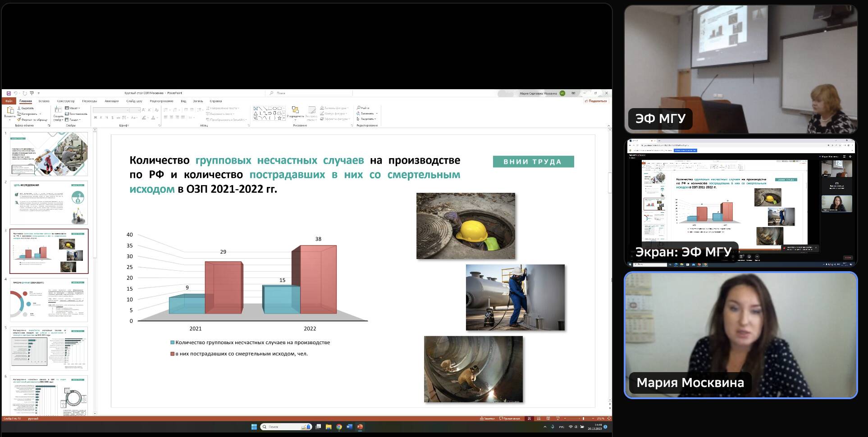Open the font name combo box
Screen dimensions: 868x437
pos(111,110)
